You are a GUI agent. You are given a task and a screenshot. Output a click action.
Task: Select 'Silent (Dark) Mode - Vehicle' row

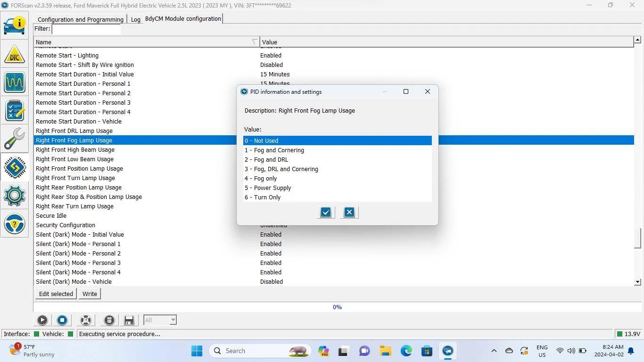coord(334,281)
